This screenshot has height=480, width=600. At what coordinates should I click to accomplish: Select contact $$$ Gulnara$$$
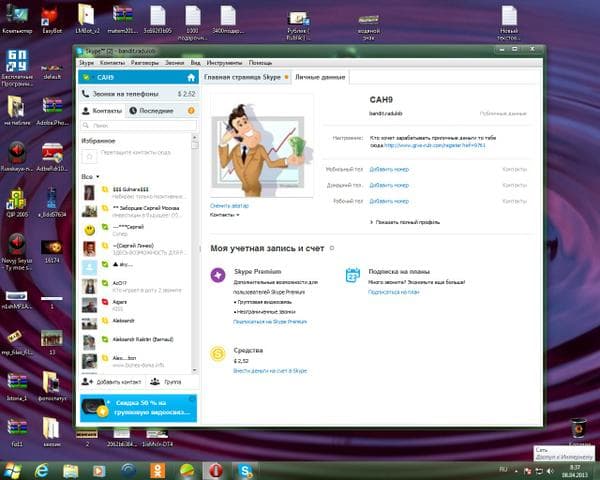pyautogui.click(x=136, y=193)
